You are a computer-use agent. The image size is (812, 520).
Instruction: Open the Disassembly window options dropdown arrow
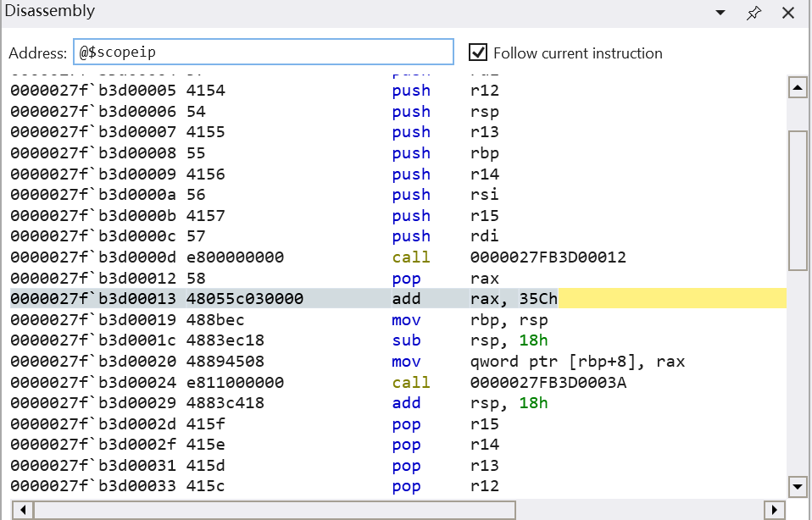point(720,14)
